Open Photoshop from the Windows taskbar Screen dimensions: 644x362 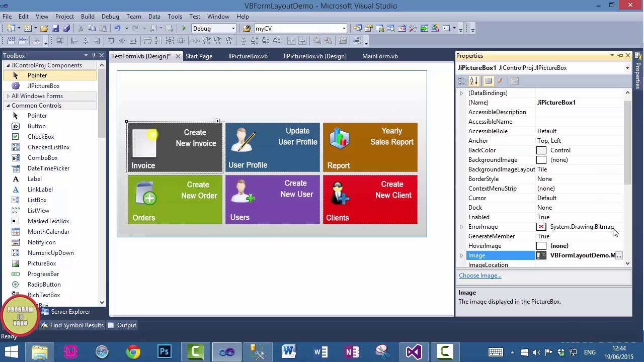coord(165,352)
